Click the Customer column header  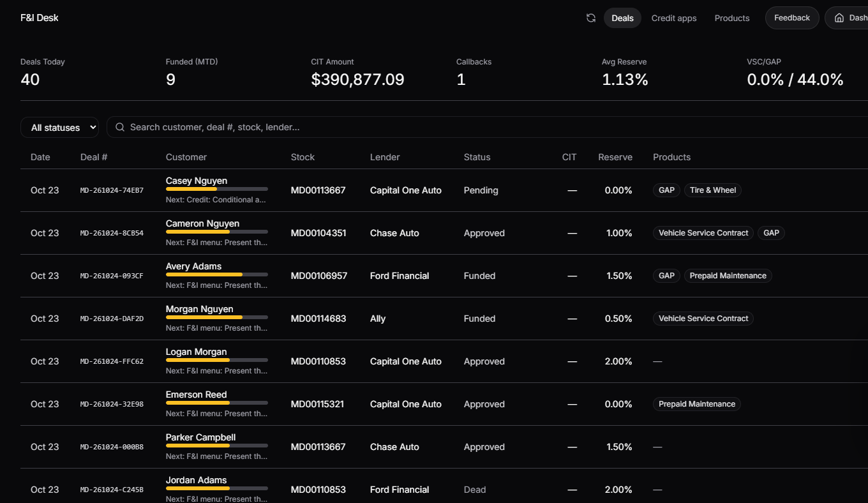tap(186, 157)
